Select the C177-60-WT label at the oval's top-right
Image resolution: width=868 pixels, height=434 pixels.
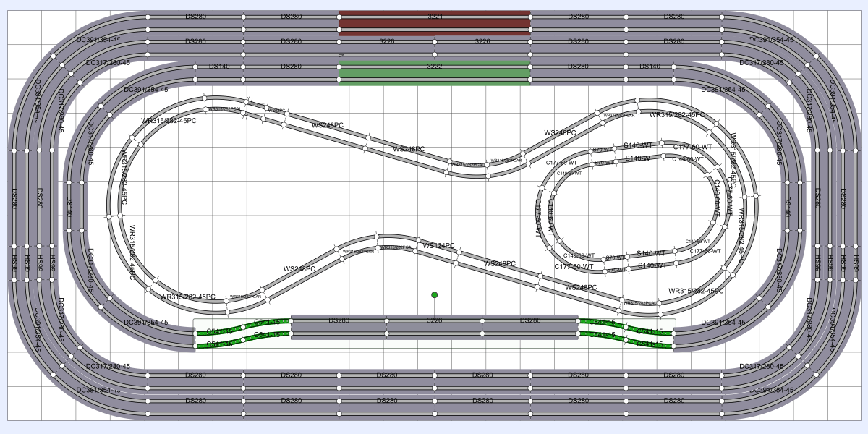[693, 147]
